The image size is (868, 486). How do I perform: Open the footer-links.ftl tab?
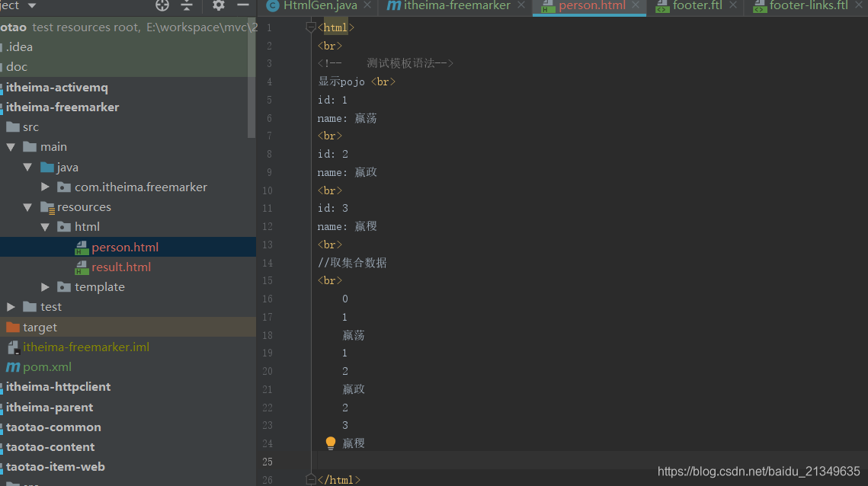[809, 5]
